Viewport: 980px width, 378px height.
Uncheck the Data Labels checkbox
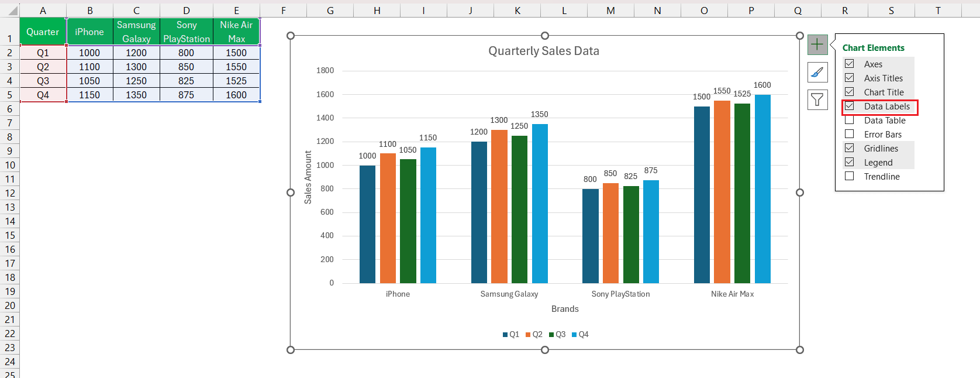[x=850, y=106]
